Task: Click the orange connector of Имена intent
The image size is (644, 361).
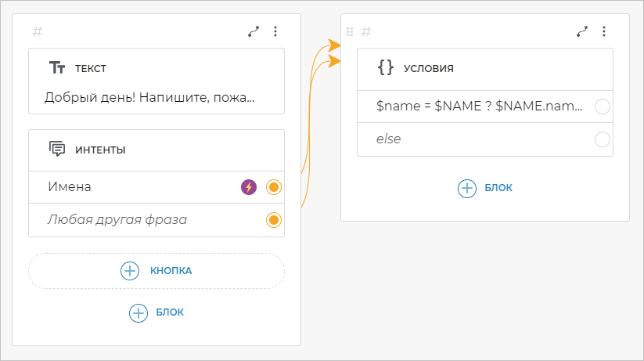Action: pyautogui.click(x=274, y=187)
